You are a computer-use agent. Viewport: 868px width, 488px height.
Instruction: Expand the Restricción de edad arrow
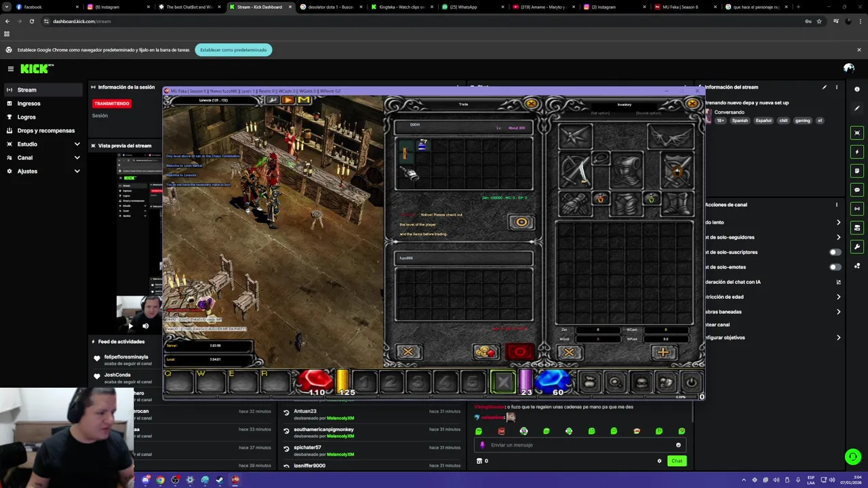coord(838,297)
